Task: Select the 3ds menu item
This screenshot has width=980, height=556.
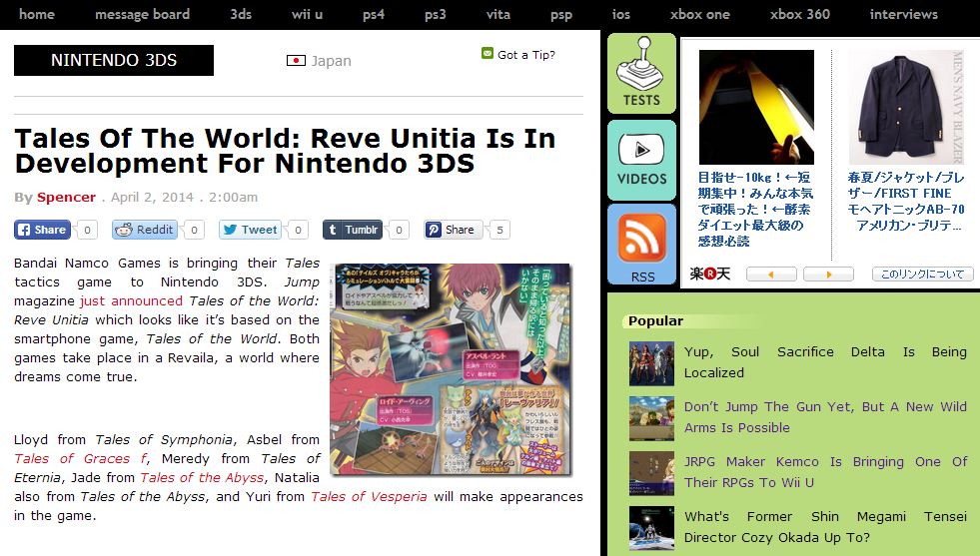Action: point(241,14)
